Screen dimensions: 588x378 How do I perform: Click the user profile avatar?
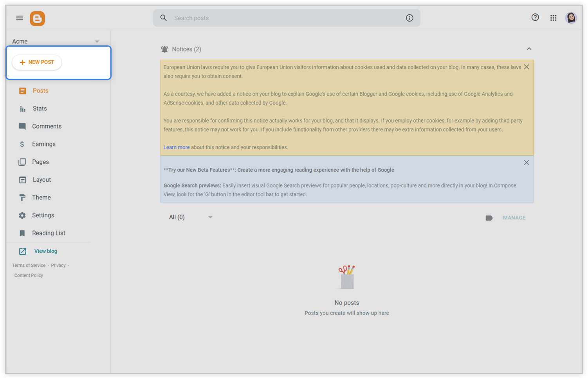point(571,18)
